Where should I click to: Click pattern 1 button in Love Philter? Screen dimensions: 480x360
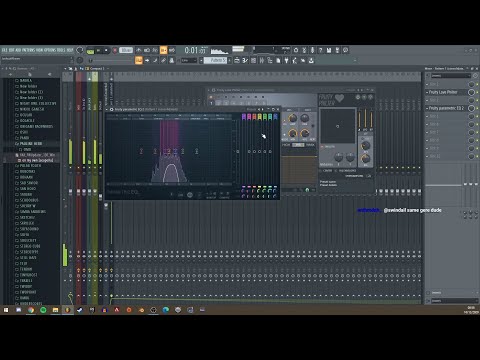point(211,103)
